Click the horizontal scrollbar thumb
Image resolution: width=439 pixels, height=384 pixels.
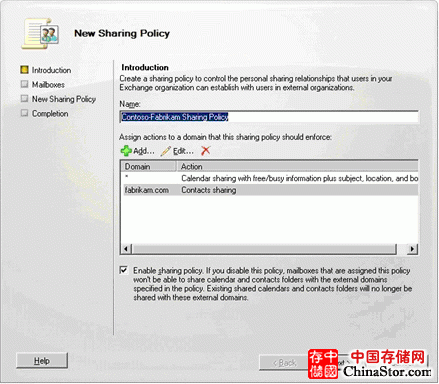pyautogui.click(x=264, y=249)
